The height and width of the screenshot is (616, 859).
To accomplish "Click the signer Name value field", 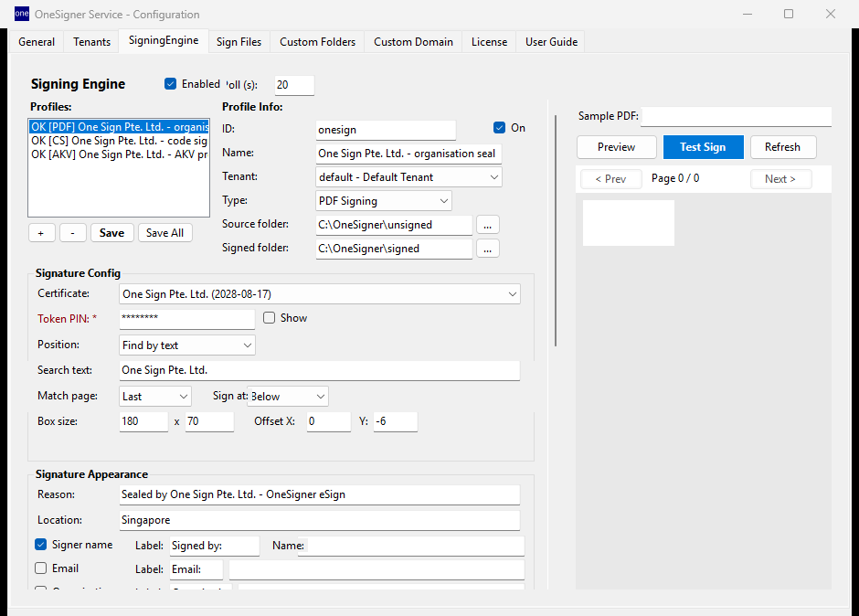I will [411, 546].
